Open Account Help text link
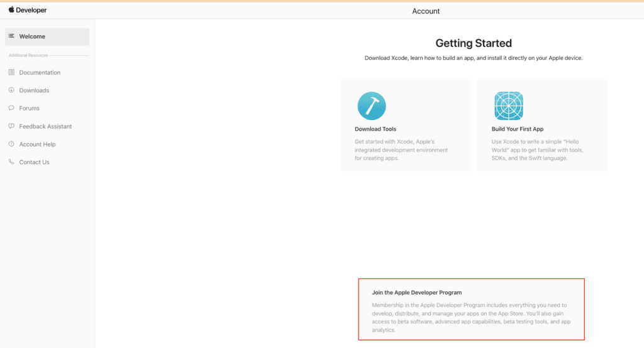The width and height of the screenshot is (644, 348). [37, 144]
